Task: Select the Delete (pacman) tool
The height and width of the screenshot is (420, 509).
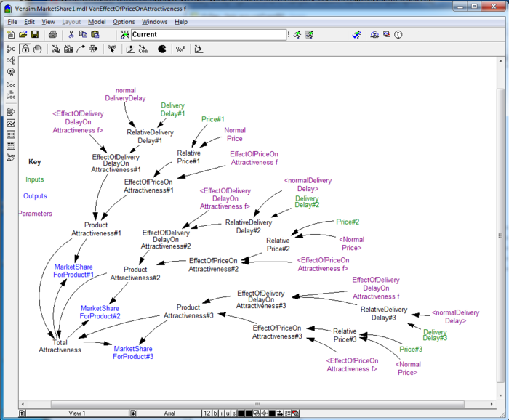Action: click(x=161, y=49)
